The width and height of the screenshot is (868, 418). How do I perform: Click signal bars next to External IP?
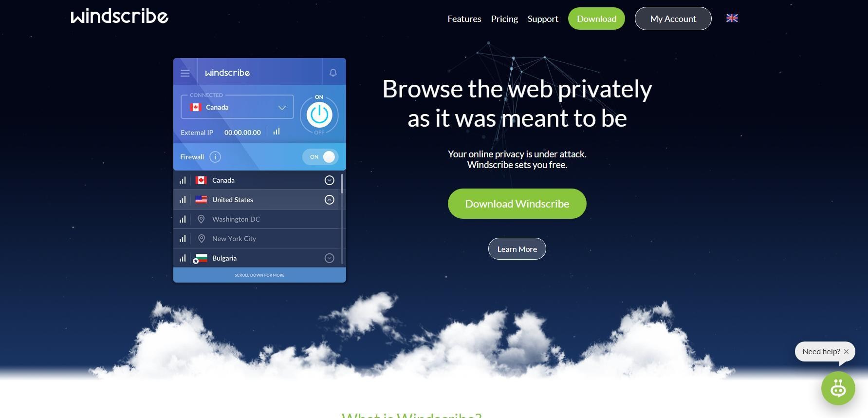point(277,132)
